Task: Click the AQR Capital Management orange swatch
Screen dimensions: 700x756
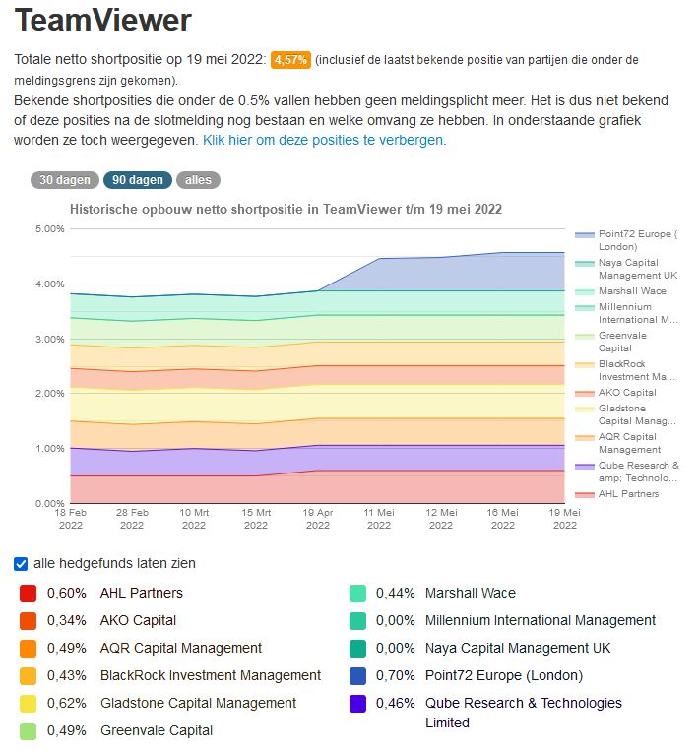Action: pyautogui.click(x=28, y=649)
